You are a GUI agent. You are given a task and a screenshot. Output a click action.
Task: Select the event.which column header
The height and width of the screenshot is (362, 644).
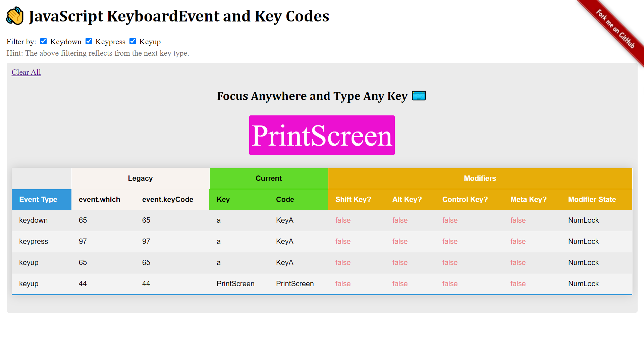click(x=99, y=199)
